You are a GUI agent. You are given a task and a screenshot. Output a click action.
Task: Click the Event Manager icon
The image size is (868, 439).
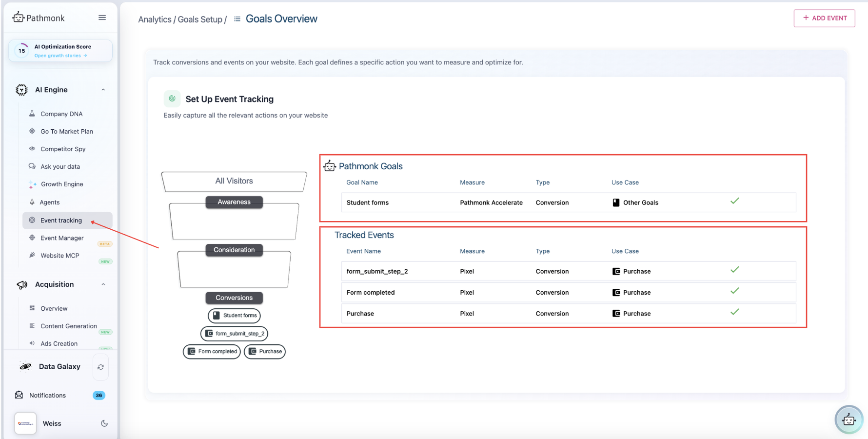click(x=32, y=238)
